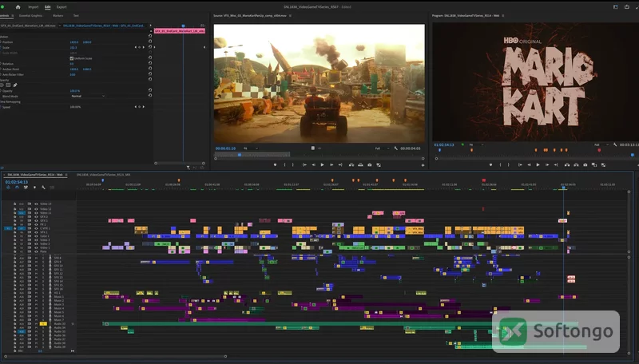
Task: Click the timeline horizontal zoom scrollbar
Action: 115,356
